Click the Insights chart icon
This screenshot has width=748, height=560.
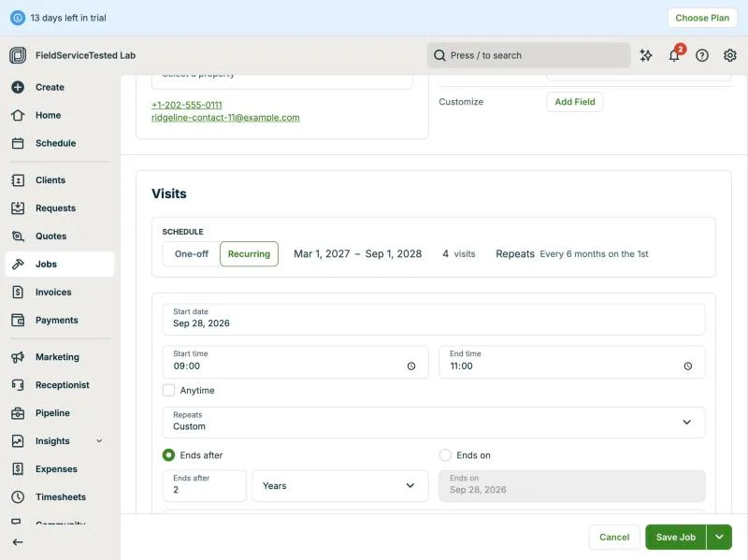pyautogui.click(x=18, y=440)
